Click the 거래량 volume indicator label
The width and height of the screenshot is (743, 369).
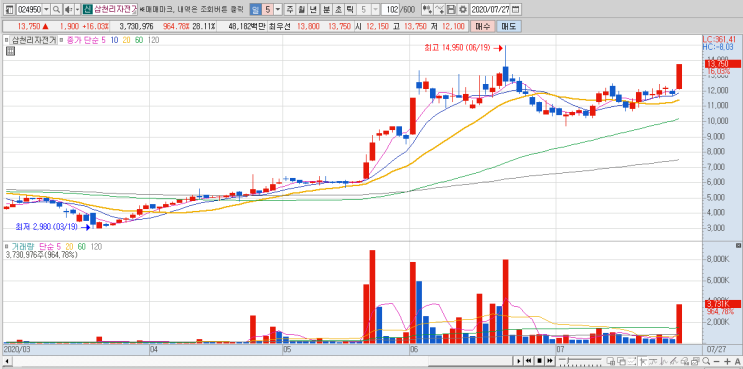pos(24,246)
